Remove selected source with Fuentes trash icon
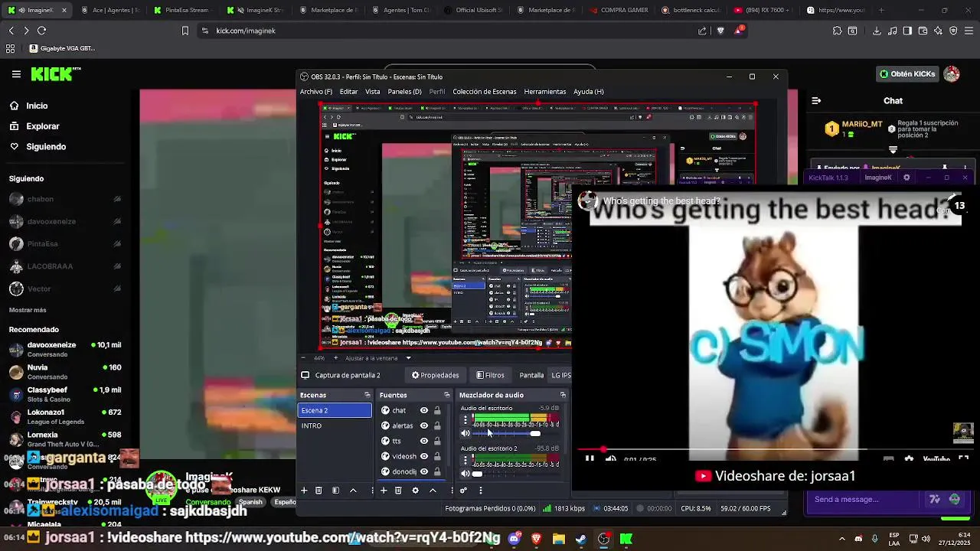Screen dimensions: 980x551 pyautogui.click(x=398, y=491)
